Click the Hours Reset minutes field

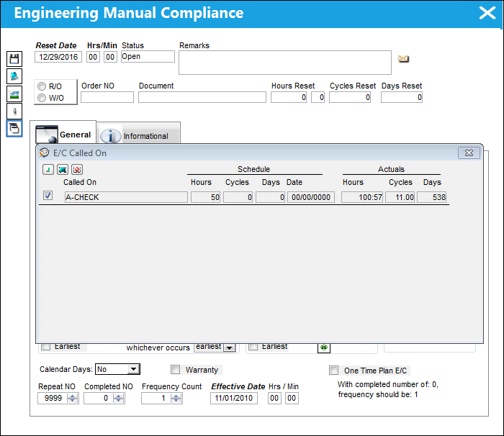[318, 97]
